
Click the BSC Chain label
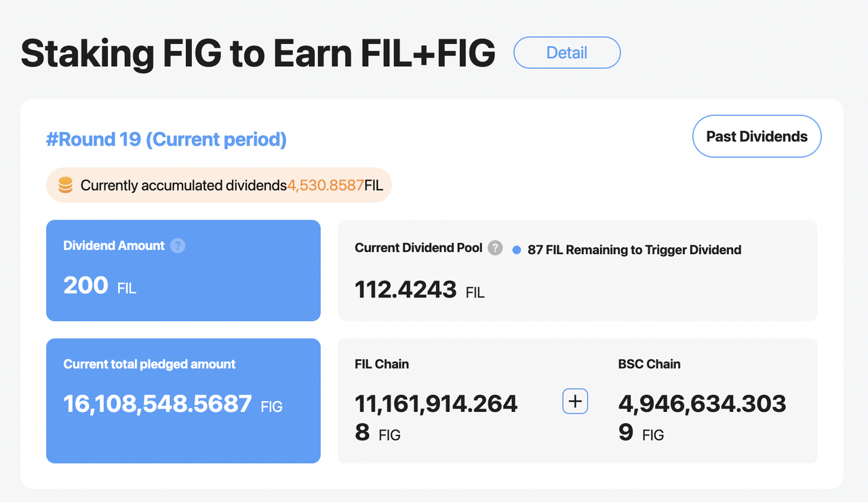click(649, 364)
